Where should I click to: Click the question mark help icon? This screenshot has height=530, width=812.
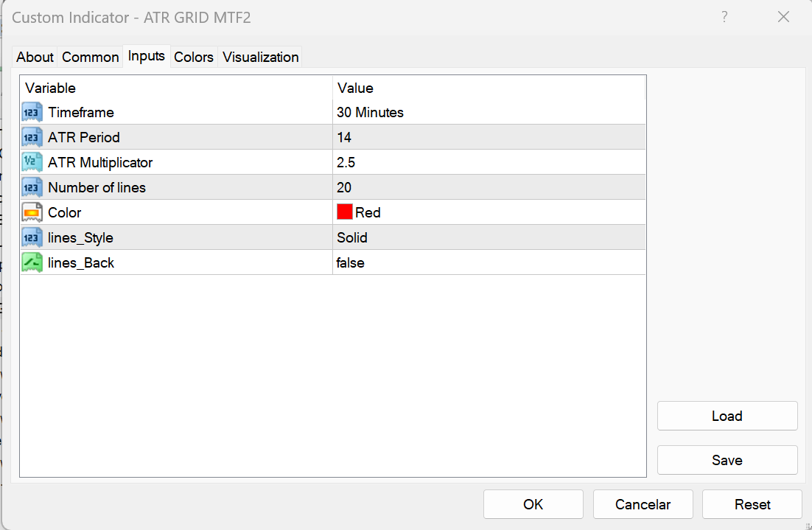click(724, 17)
